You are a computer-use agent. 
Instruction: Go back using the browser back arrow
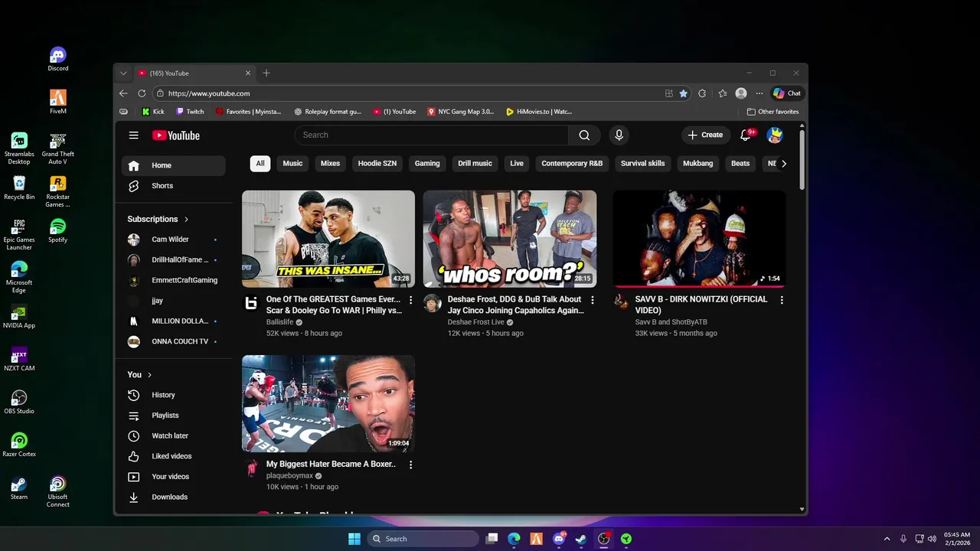(123, 93)
